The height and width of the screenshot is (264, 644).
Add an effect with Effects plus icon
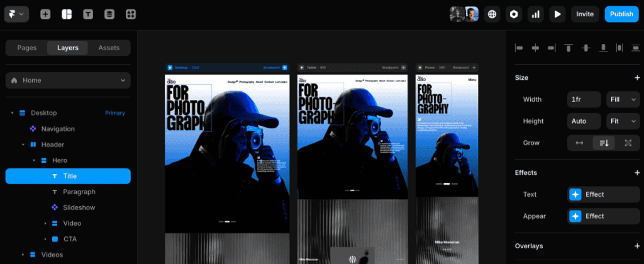coord(637,172)
